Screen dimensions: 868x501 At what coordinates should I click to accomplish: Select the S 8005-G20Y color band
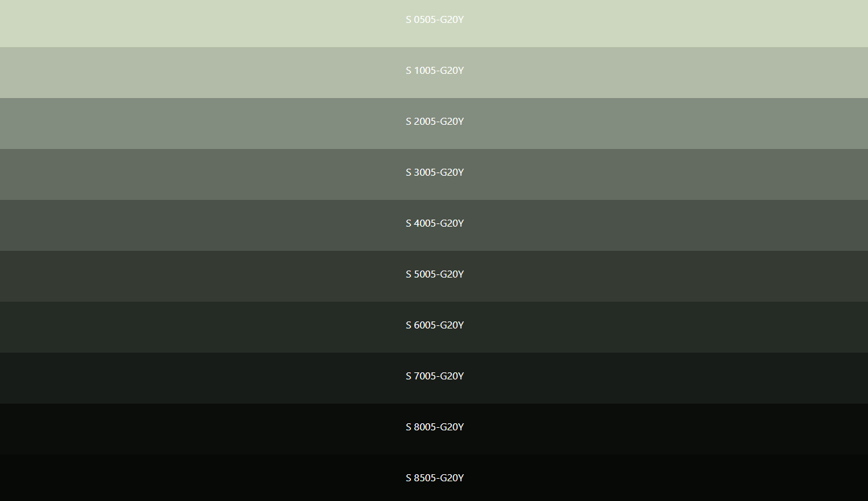point(191,428)
